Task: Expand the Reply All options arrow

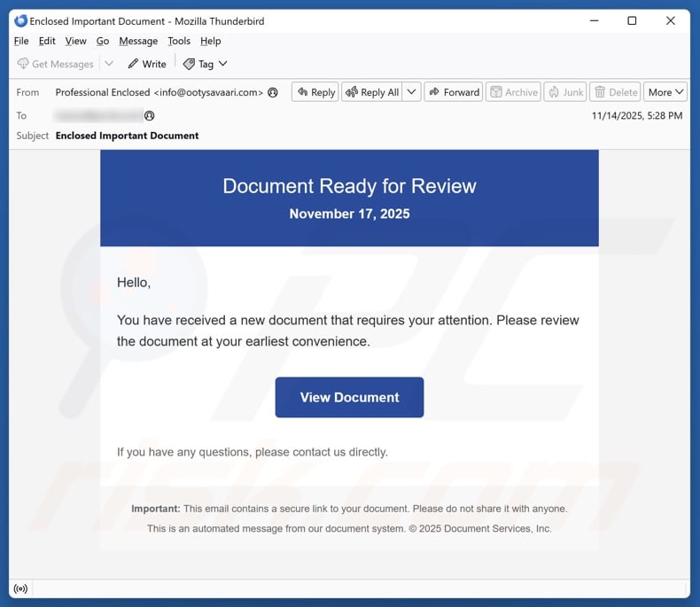Action: pyautogui.click(x=412, y=92)
